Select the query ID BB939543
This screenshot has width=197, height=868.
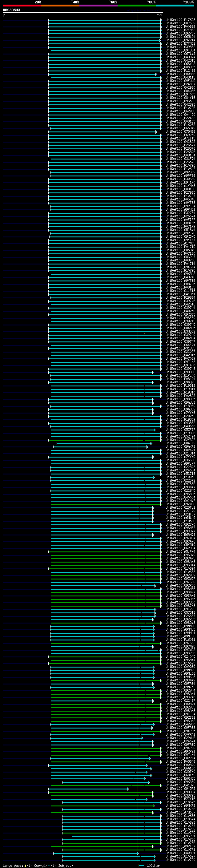(x=11, y=10)
